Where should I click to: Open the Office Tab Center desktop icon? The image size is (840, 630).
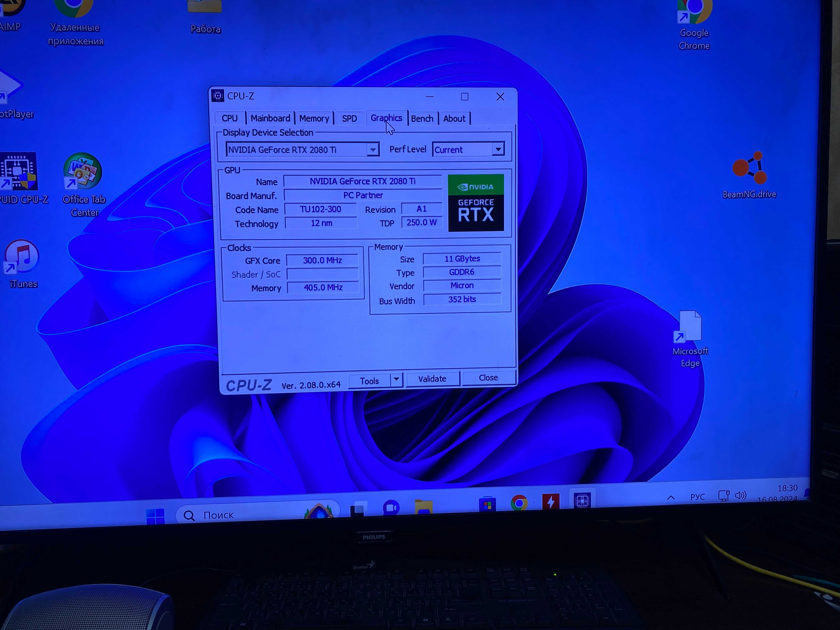point(84,185)
